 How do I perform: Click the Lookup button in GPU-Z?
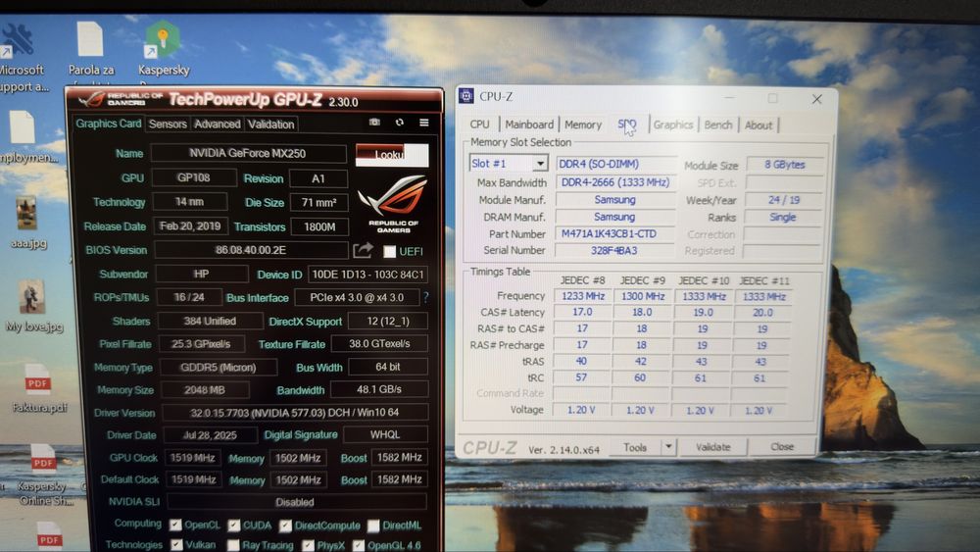pyautogui.click(x=392, y=154)
